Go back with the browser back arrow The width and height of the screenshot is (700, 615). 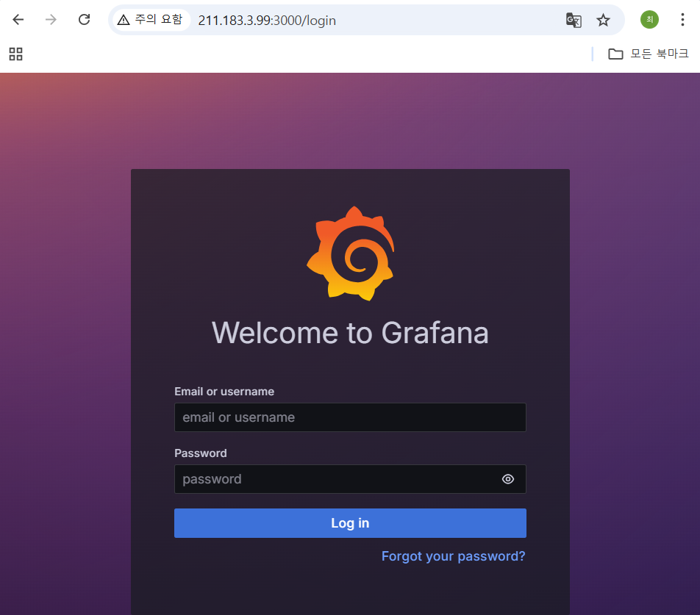point(18,20)
